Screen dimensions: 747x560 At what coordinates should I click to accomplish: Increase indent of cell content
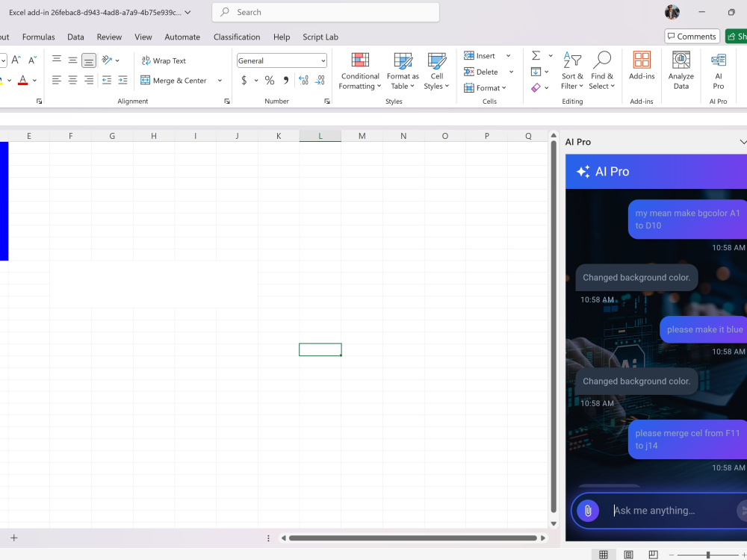tap(123, 80)
